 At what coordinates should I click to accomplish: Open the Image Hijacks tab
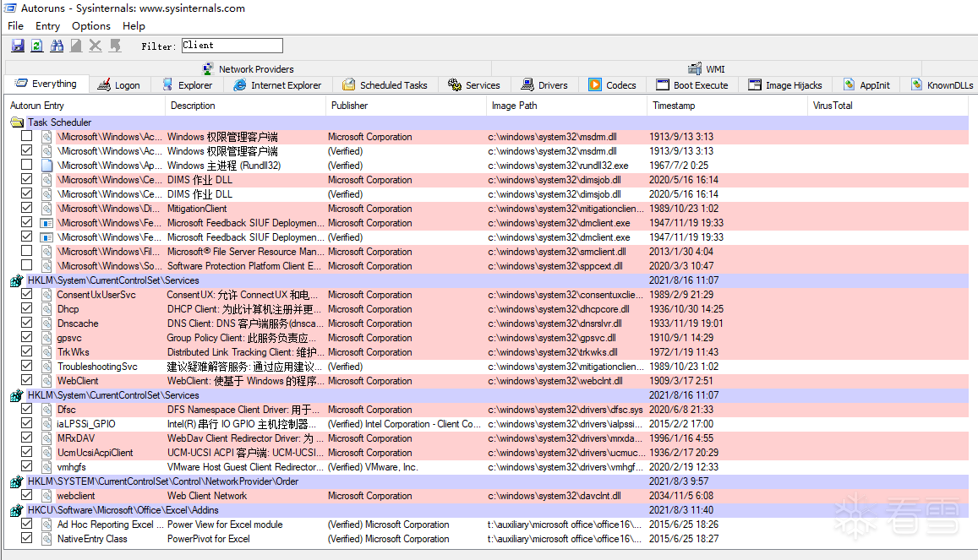click(785, 85)
